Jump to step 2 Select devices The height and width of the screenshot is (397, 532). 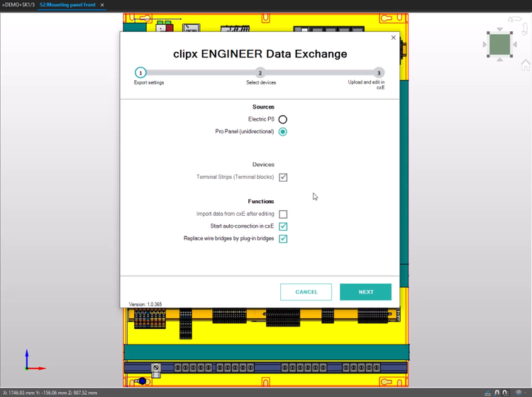[x=260, y=72]
